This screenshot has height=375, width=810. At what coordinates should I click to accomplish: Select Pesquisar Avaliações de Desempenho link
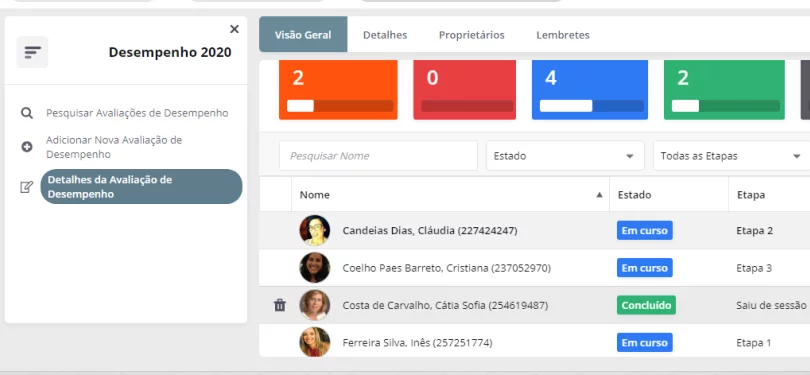click(x=137, y=113)
